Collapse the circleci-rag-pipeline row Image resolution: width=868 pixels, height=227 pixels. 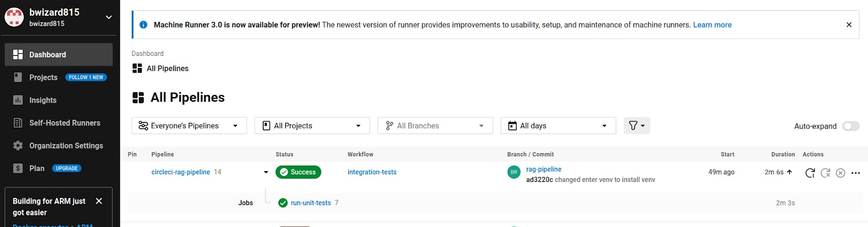[x=266, y=172]
